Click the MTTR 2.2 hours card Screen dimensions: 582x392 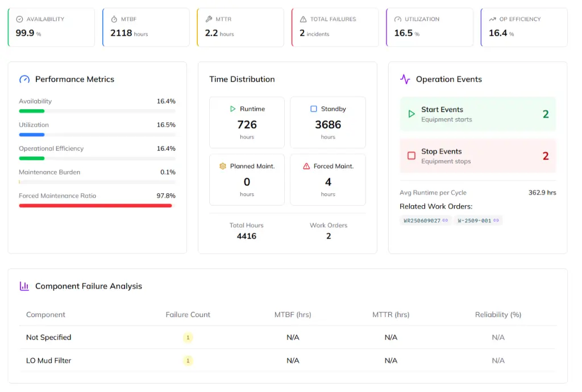[240, 27]
